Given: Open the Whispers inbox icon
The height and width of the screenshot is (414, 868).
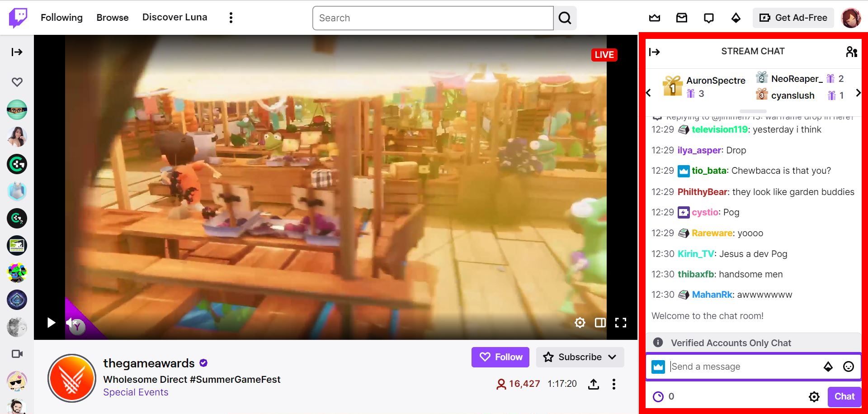Looking at the screenshot, I should pos(682,18).
